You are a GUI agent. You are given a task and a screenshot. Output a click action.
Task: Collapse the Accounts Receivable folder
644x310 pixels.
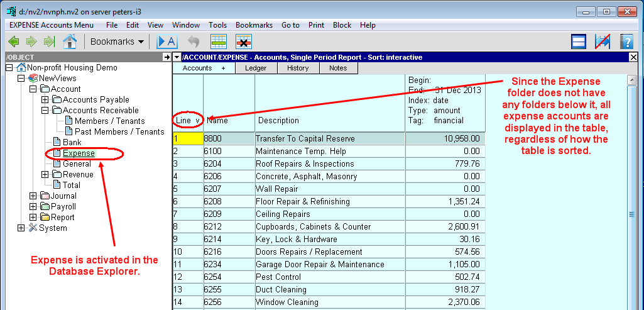pos(45,110)
